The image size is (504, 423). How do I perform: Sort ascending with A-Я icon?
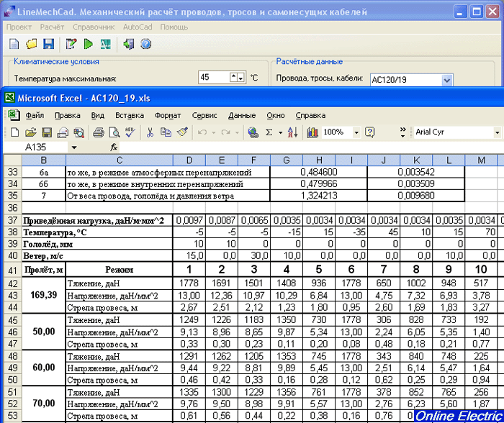pyautogui.click(x=293, y=132)
